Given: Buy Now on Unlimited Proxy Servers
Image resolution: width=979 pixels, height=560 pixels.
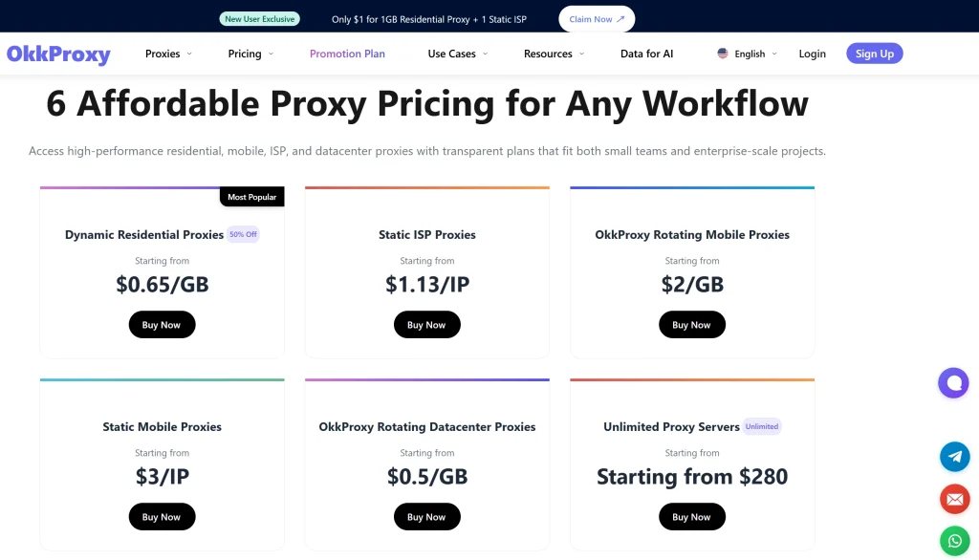Looking at the screenshot, I should pos(691,516).
